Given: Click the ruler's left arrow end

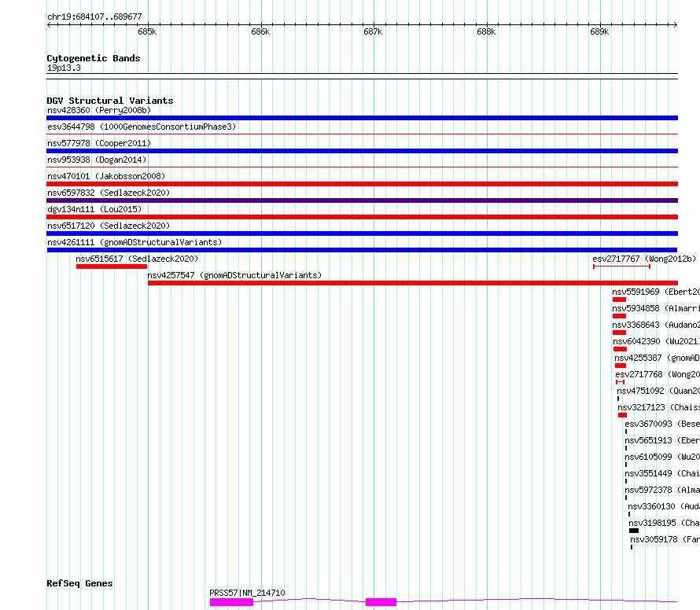Looking at the screenshot, I should tap(49, 25).
